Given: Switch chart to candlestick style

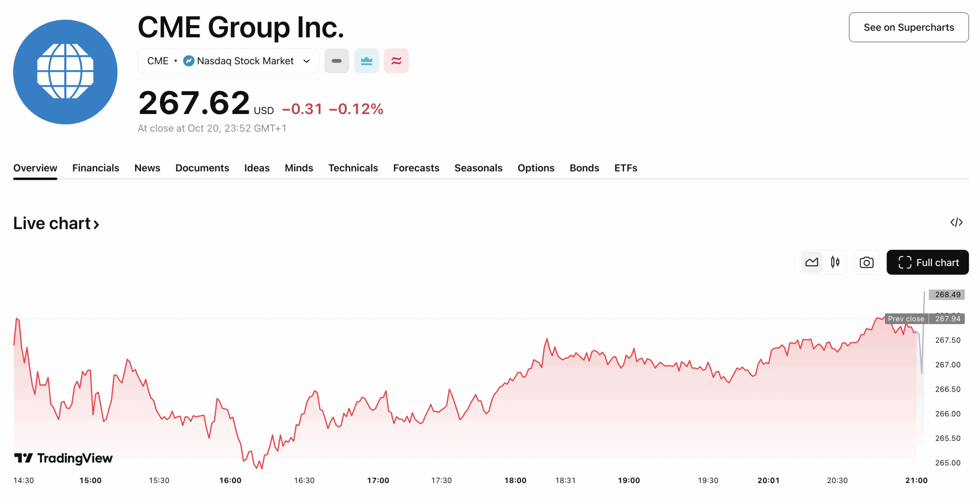Looking at the screenshot, I should click(x=835, y=263).
